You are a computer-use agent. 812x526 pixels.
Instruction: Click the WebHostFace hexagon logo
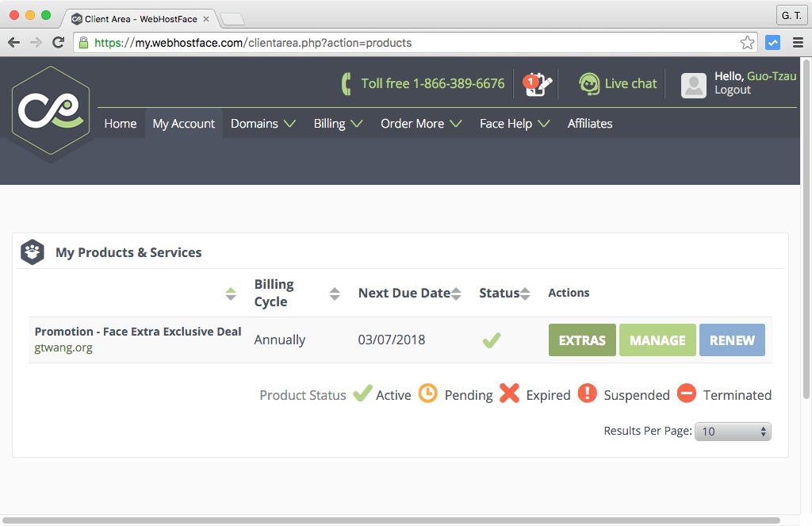(51, 113)
